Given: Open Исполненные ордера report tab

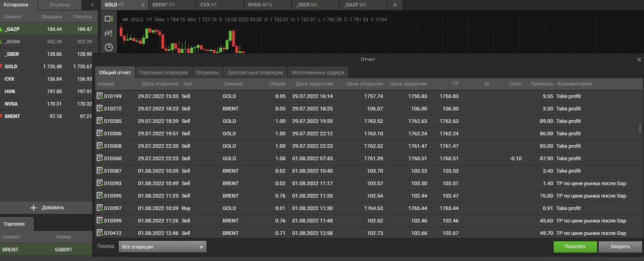Looking at the screenshot, I should click(x=317, y=72).
